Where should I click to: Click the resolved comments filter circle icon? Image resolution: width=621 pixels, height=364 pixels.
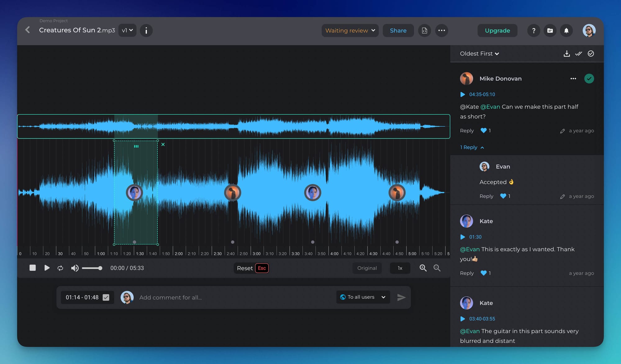tap(591, 53)
